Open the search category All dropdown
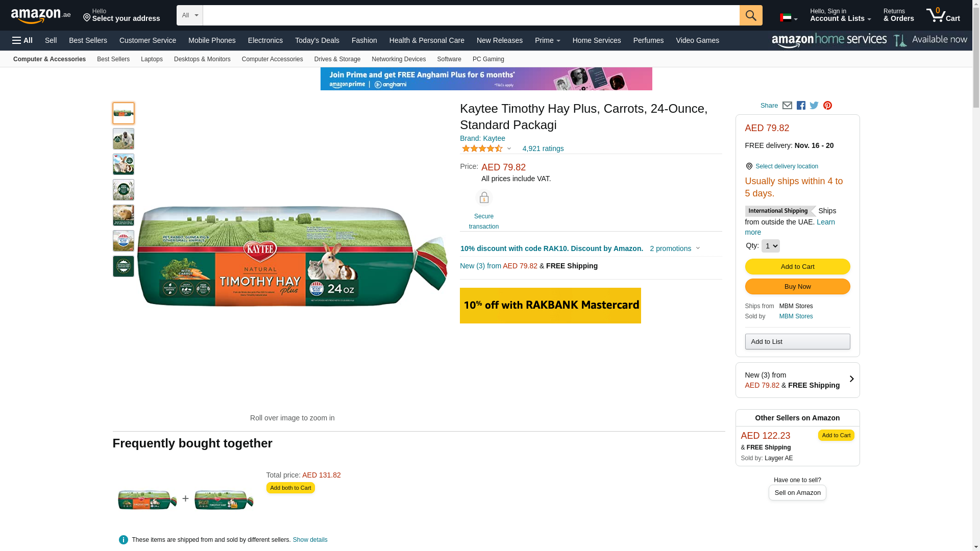The height and width of the screenshot is (551, 980). coord(189,15)
